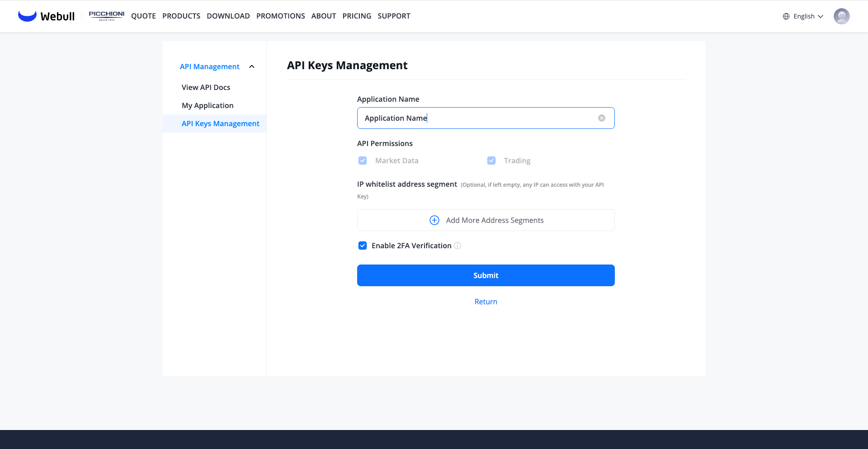Open the user profile avatar
Screen dimensions: 868x449
tap(841, 16)
